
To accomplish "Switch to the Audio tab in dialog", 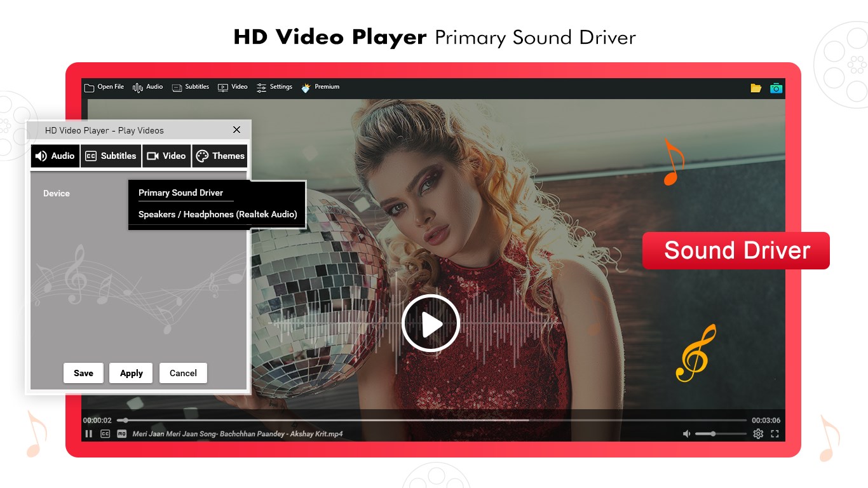I will pos(55,156).
